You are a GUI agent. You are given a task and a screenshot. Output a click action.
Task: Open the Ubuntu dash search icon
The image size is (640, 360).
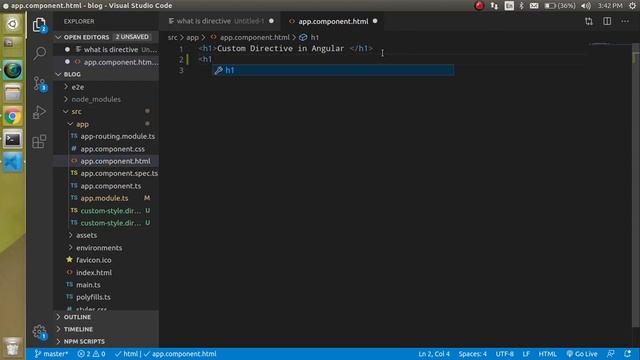click(13, 24)
